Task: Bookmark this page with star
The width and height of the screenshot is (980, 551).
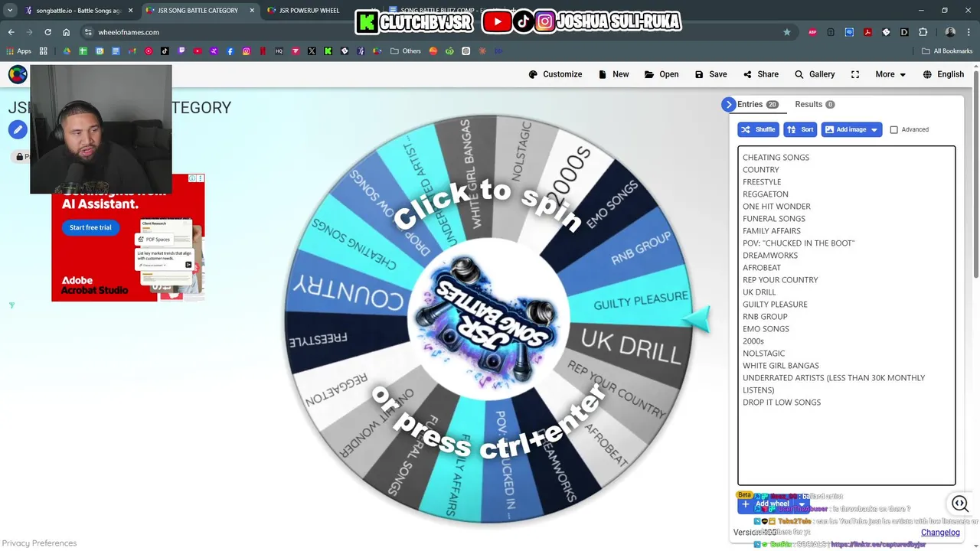Action: point(786,32)
